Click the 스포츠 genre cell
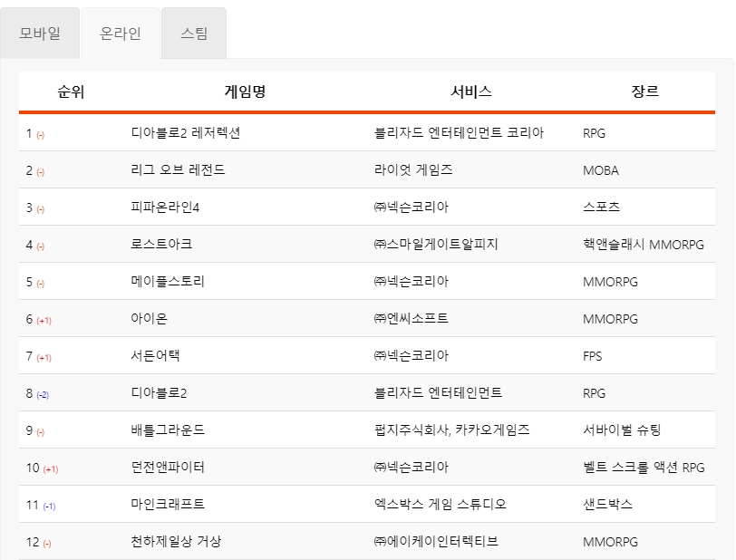The width and height of the screenshot is (736, 560). coord(601,207)
